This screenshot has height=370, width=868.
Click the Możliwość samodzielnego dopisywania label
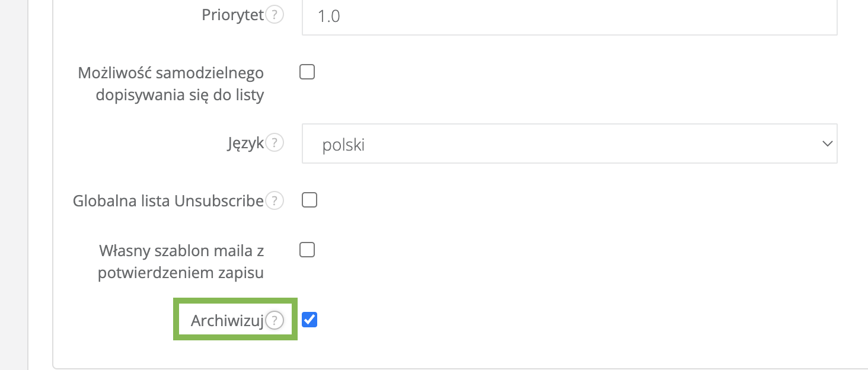click(x=171, y=84)
